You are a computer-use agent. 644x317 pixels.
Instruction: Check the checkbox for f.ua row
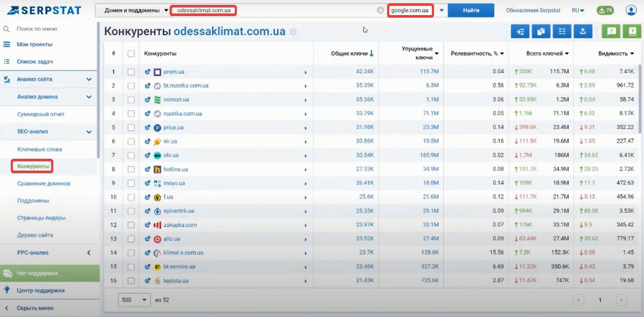click(x=131, y=197)
